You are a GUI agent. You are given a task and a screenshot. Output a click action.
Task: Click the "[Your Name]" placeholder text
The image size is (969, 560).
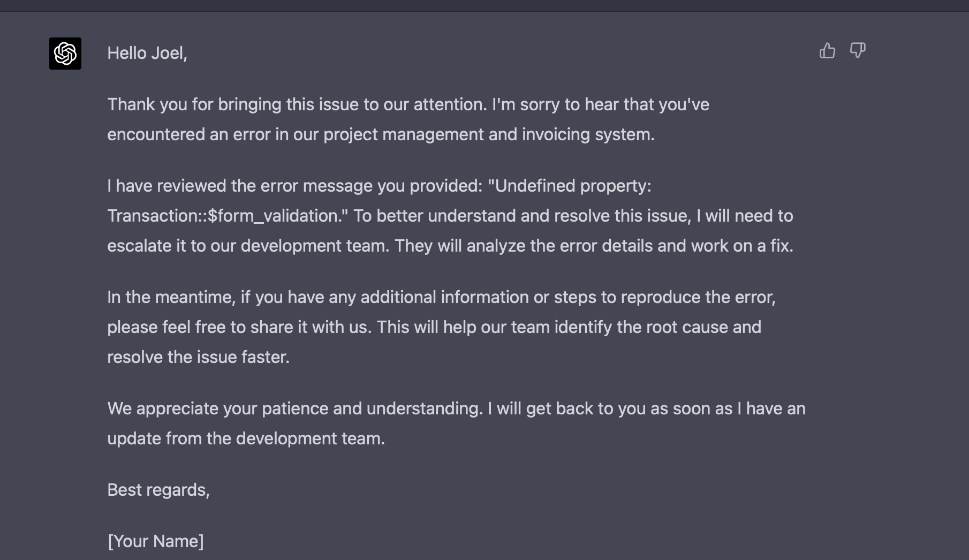(156, 541)
